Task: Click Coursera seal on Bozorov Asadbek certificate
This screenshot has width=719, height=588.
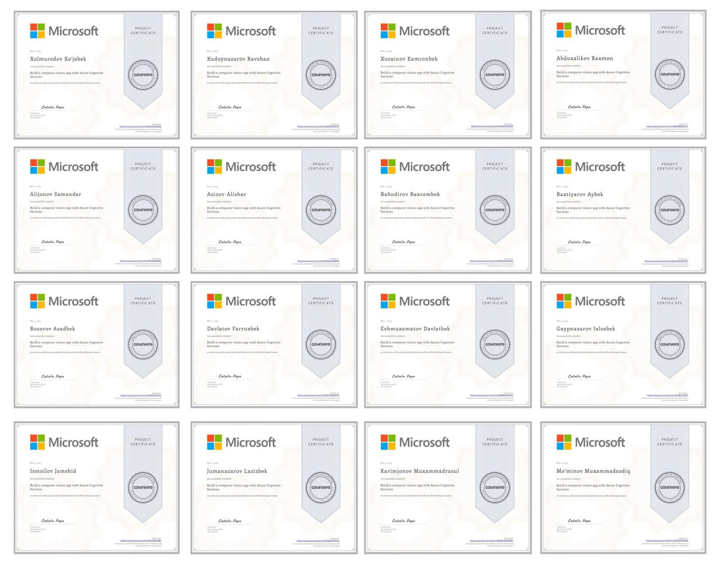Action: [143, 344]
